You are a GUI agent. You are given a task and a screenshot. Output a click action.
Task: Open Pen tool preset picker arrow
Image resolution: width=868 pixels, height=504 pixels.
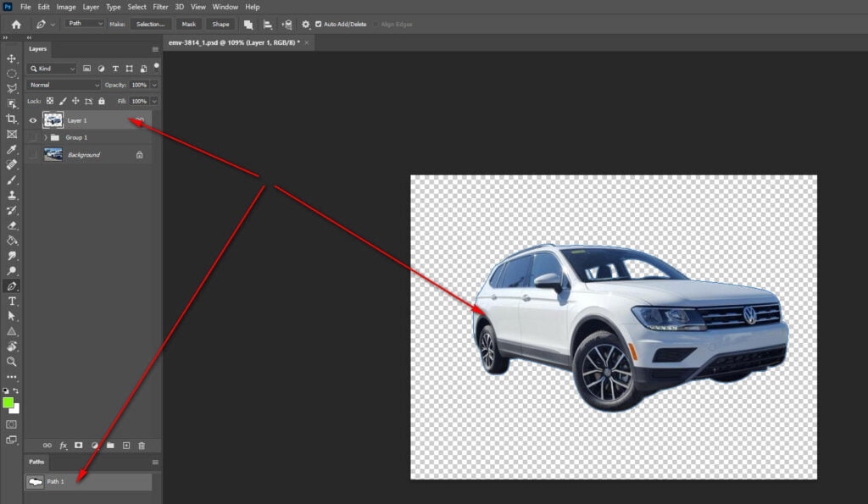(53, 25)
